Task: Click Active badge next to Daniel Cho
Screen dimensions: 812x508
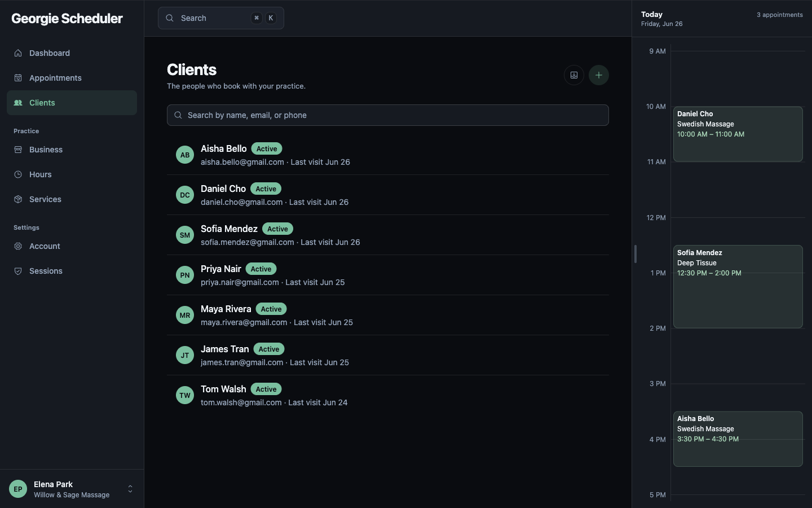Action: pos(266,189)
